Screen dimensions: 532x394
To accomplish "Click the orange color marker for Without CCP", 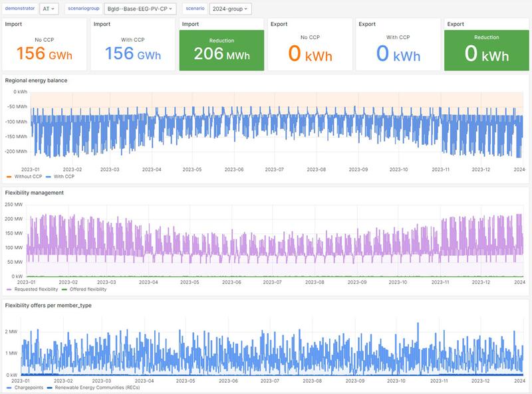I will [9, 177].
